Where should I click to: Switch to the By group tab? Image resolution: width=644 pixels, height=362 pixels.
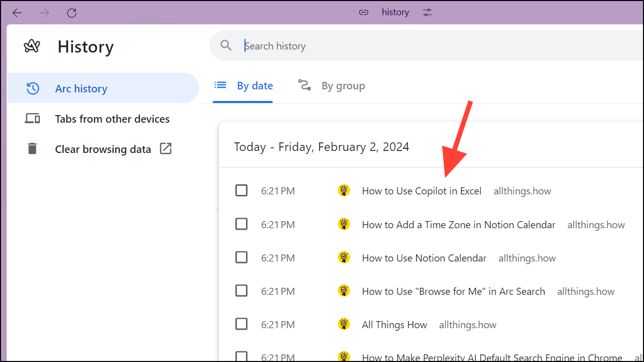tap(331, 86)
